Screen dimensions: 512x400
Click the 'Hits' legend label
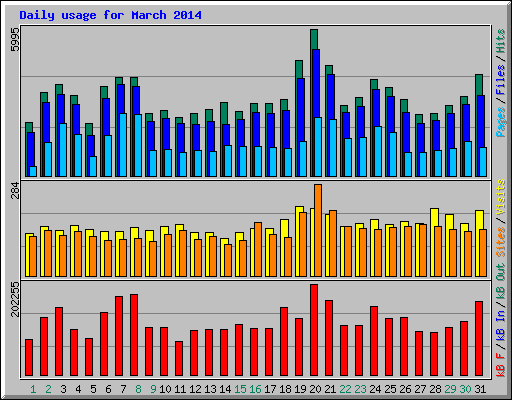tap(500, 41)
